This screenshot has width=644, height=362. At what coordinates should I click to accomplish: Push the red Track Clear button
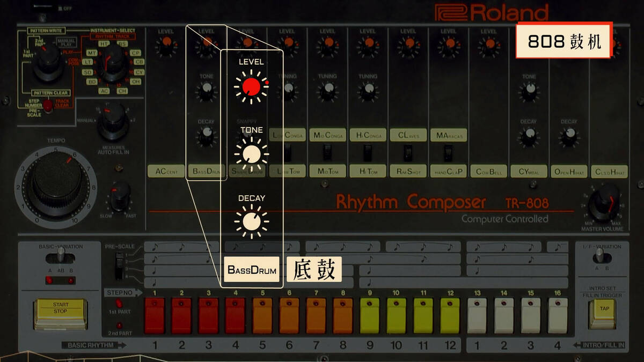point(48,106)
